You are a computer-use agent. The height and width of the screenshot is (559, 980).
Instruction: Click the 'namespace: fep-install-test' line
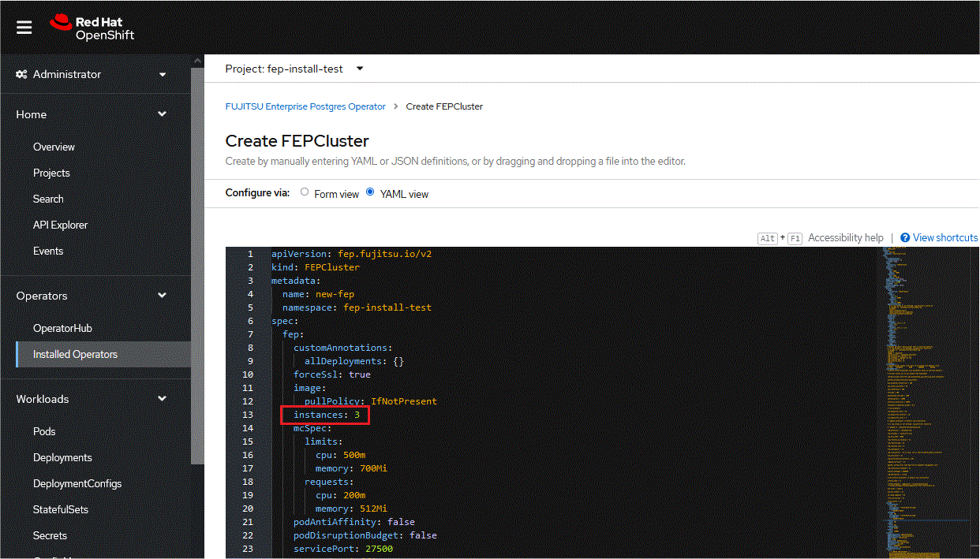coord(357,307)
